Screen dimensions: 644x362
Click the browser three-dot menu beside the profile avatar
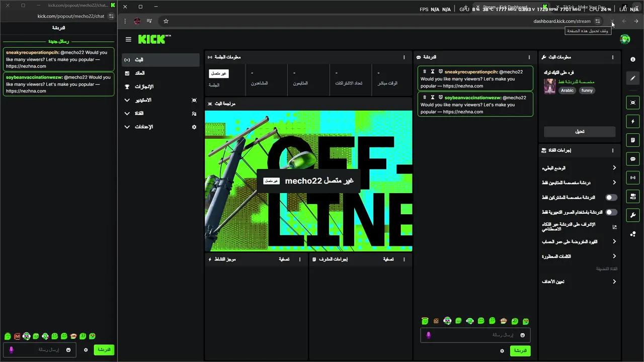(125, 21)
